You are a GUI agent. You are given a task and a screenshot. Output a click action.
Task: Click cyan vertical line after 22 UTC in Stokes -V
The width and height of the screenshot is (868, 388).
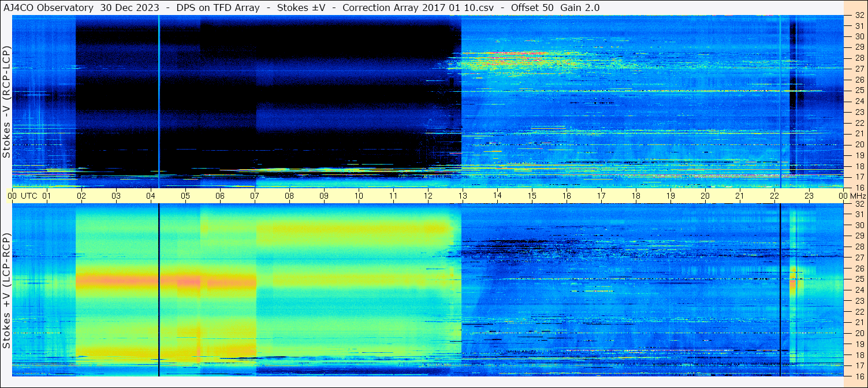780,102
